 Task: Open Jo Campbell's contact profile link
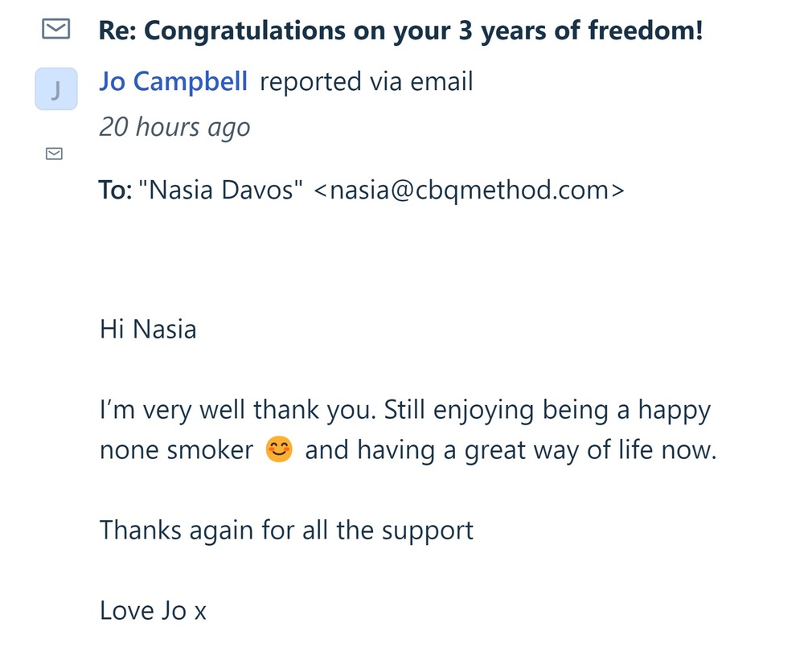(x=173, y=81)
